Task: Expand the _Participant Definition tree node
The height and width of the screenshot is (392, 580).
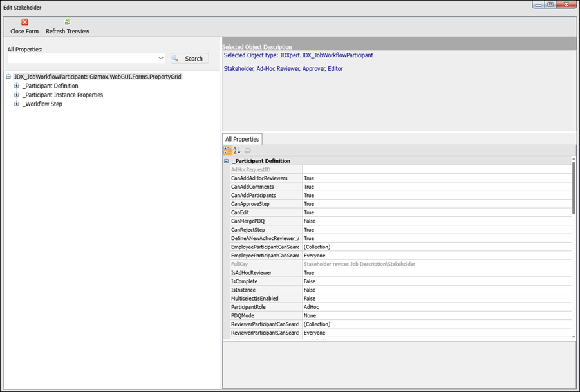Action: [x=17, y=86]
